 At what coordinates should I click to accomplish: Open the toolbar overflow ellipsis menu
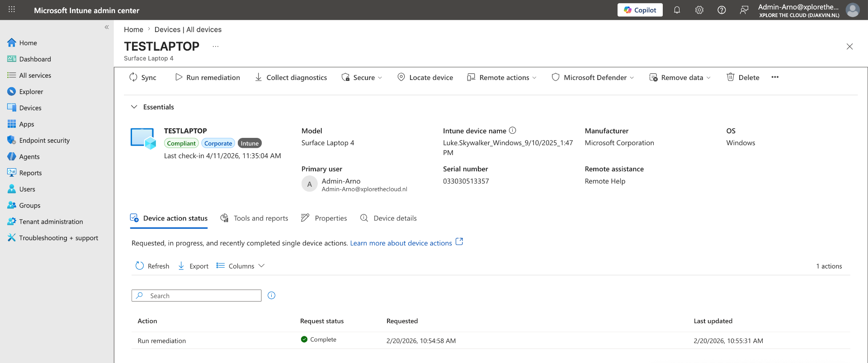(x=775, y=77)
